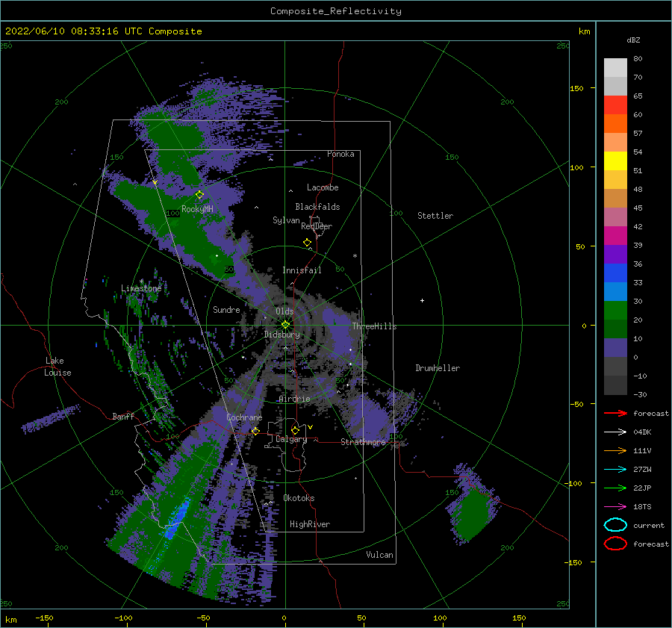This screenshot has height=628, width=672.
Task: Click the blue reflectivity core in southwest echo
Action: [x=176, y=517]
